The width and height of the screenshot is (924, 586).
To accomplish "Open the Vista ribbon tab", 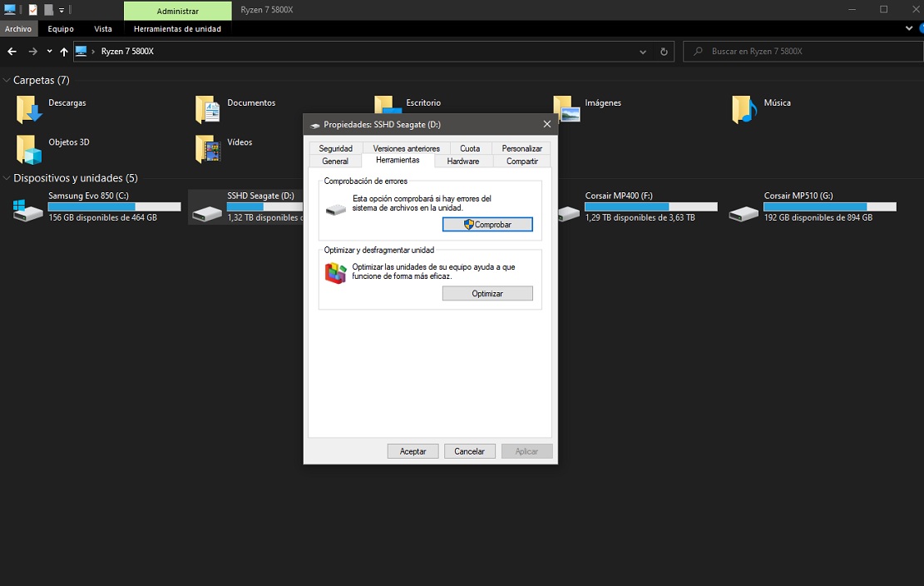I will 103,29.
